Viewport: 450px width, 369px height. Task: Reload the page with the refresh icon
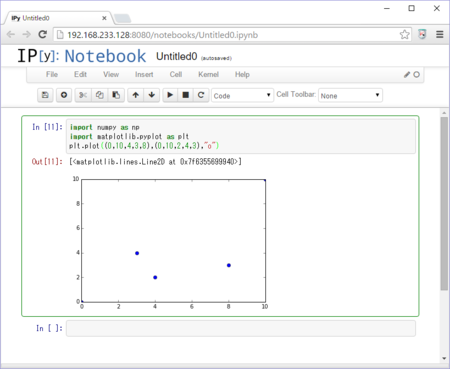42,34
